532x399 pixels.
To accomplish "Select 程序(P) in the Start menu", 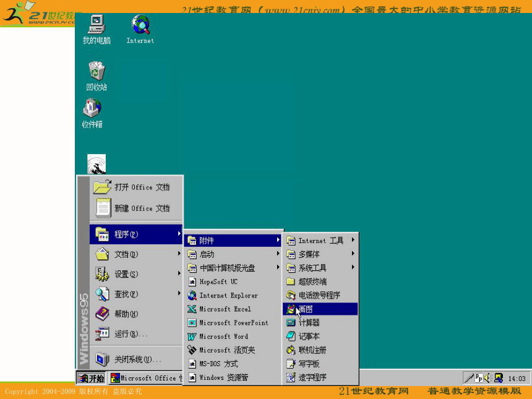I will point(136,234).
